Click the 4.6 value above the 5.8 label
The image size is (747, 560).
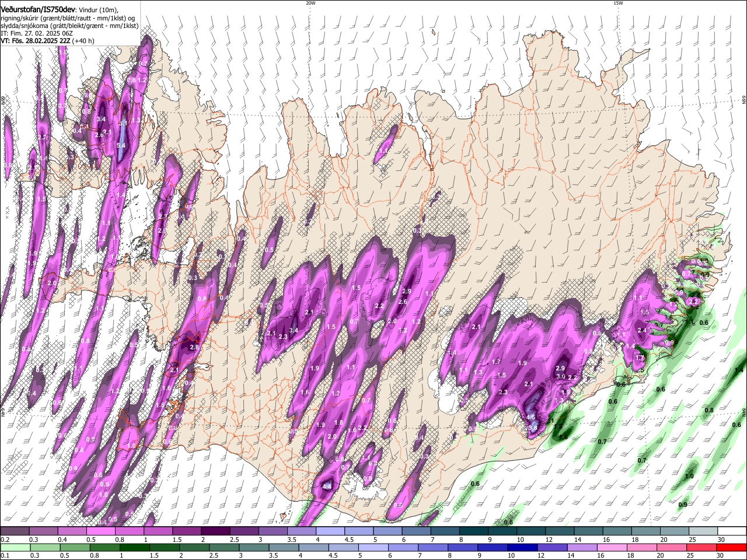point(530,417)
